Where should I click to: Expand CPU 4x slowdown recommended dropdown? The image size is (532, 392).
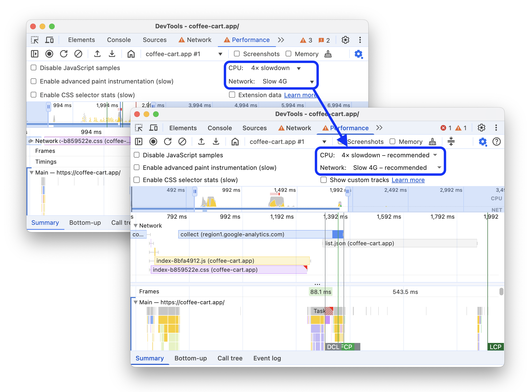(436, 155)
